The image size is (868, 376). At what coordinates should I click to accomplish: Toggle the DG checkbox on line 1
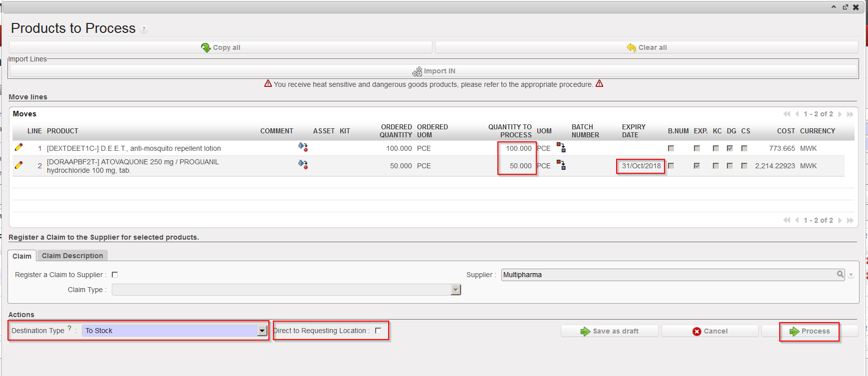730,148
